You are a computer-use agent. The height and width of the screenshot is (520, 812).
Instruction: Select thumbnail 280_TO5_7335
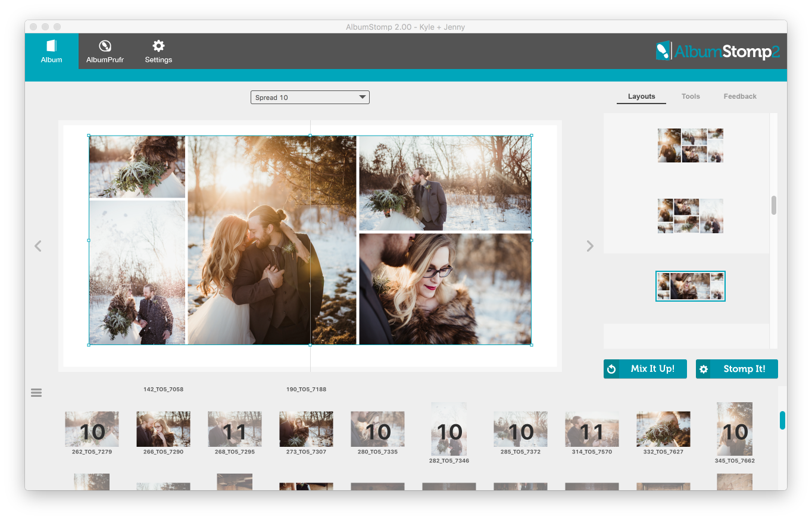tap(377, 429)
